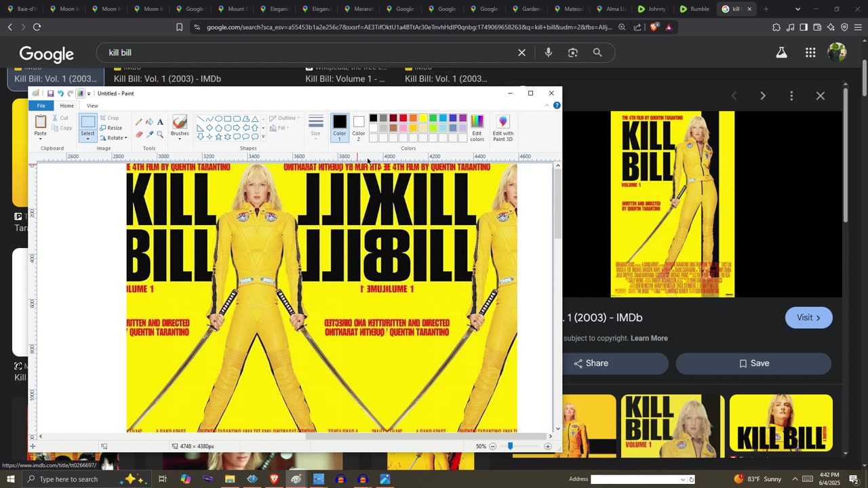868x488 pixels.
Task: Activate the Text tool in Paint
Action: pyautogui.click(x=160, y=122)
